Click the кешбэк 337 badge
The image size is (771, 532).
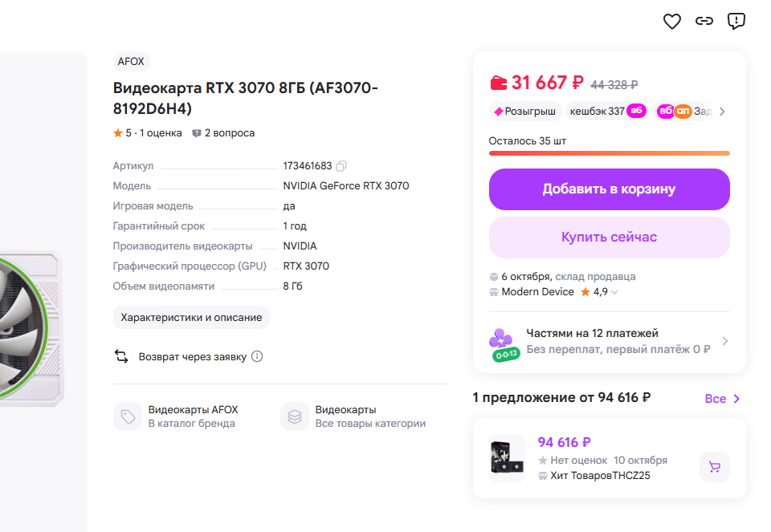[607, 112]
